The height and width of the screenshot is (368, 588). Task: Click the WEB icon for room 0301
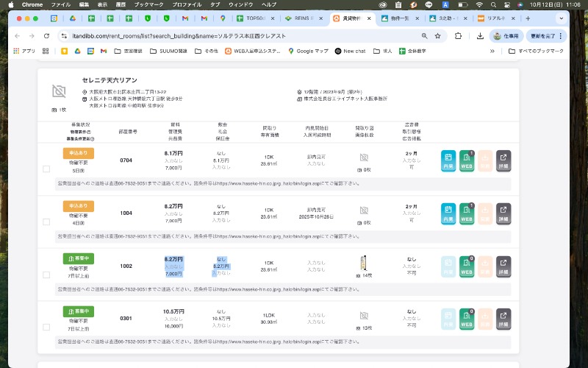click(467, 318)
